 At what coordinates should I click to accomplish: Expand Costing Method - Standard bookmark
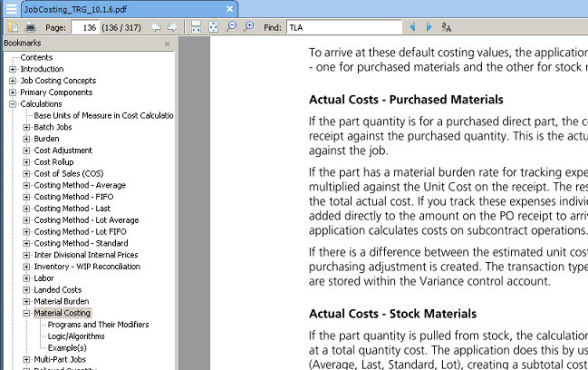tap(26, 244)
